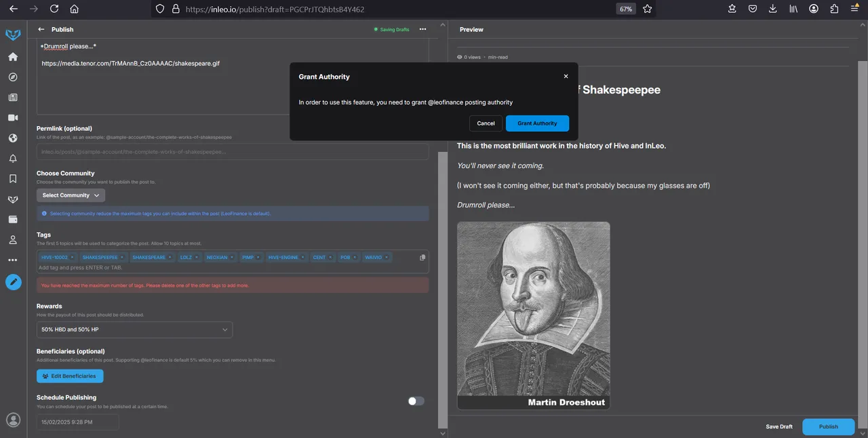Save page to Pocket
The image size is (868, 438).
(753, 9)
